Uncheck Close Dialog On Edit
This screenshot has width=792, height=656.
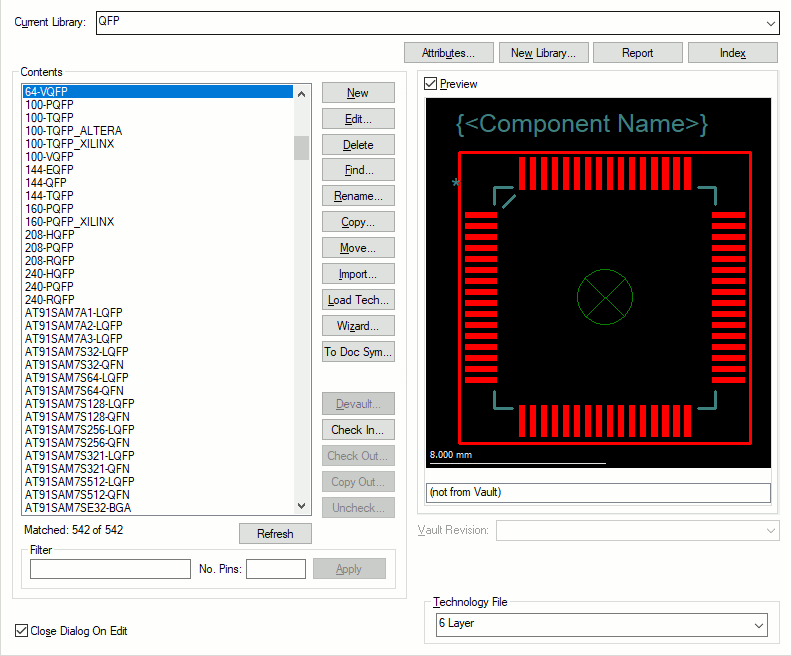(22, 631)
